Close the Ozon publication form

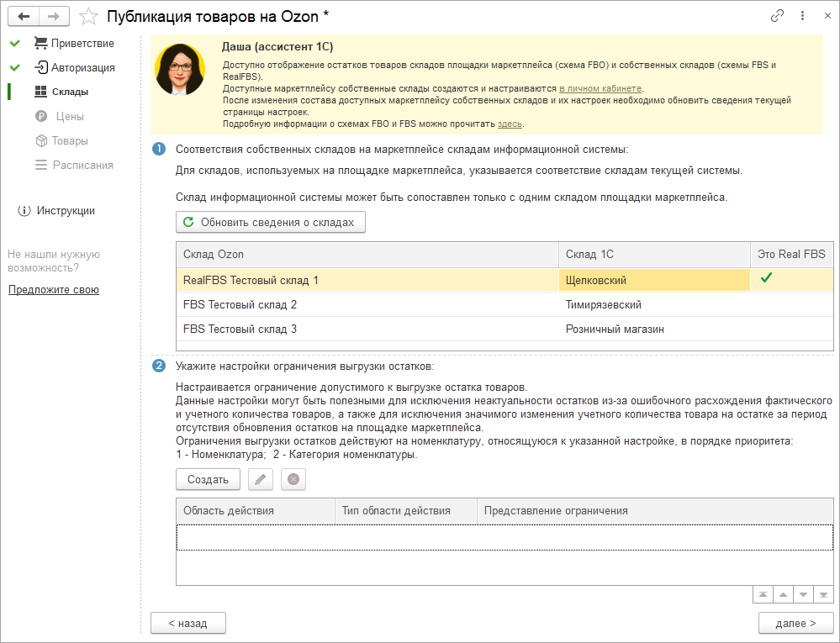point(827,16)
